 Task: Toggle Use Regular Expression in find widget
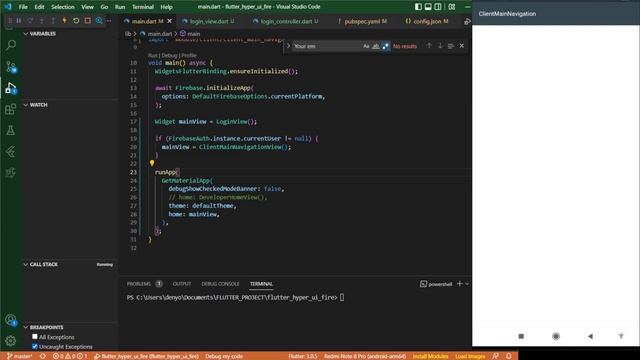pos(386,46)
